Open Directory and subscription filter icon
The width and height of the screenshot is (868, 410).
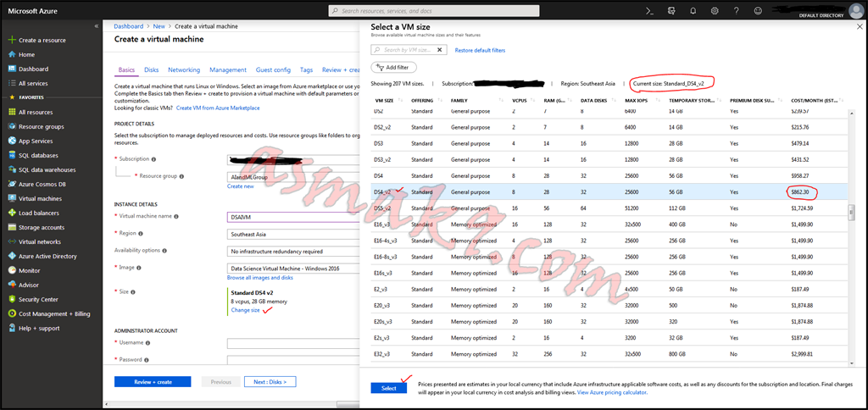click(672, 10)
